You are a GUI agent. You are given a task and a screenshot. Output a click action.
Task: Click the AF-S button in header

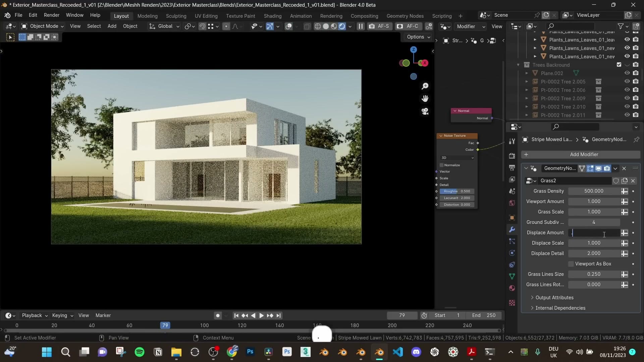click(379, 26)
